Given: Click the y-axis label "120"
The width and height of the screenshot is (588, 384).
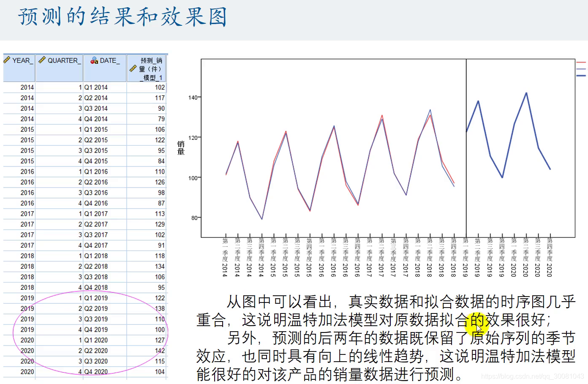Looking at the screenshot, I should point(193,138).
